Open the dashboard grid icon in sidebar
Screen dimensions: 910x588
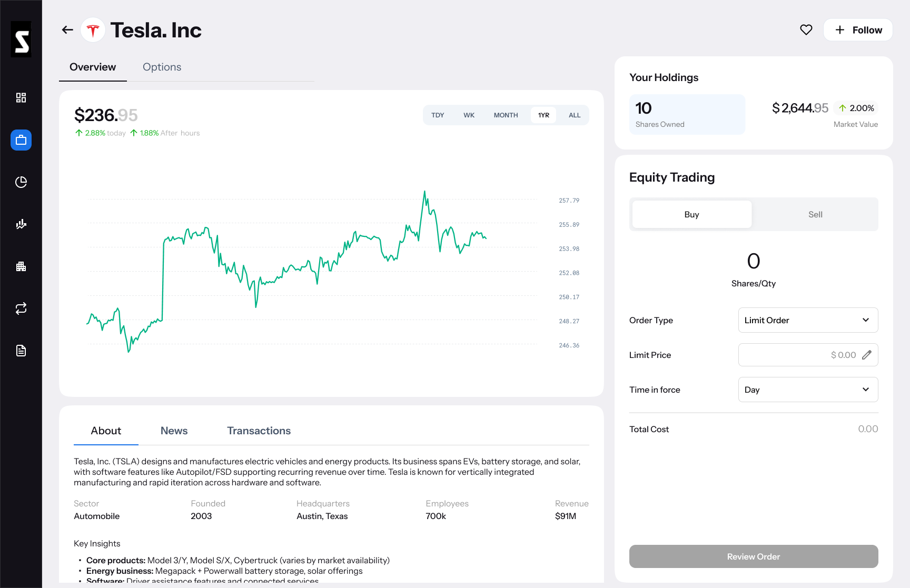click(x=21, y=98)
